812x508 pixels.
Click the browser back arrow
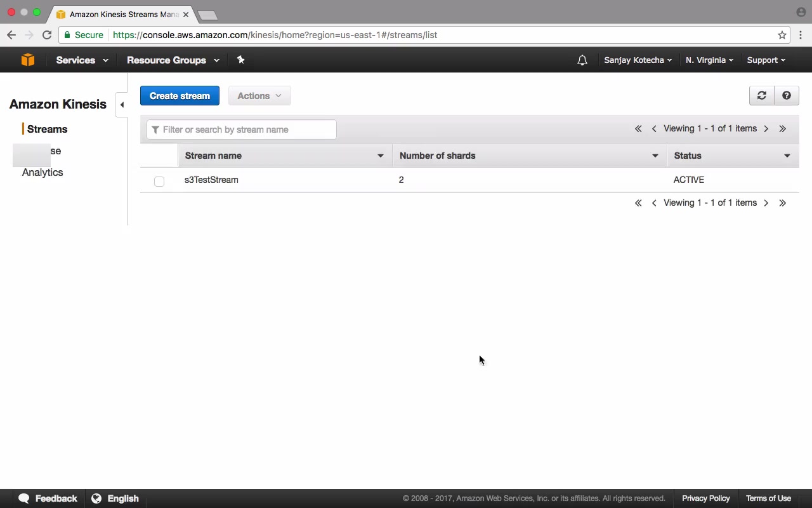tap(11, 35)
